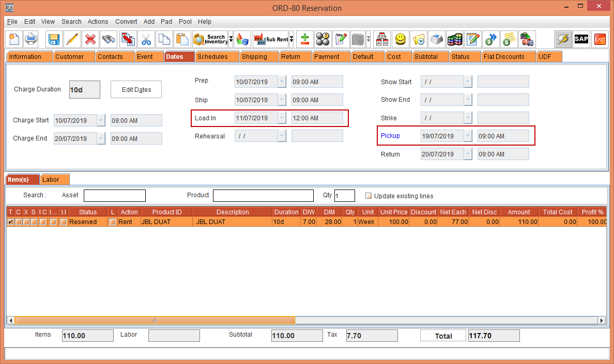This screenshot has width=614, height=364.
Task: Open the Convert menu
Action: pyautogui.click(x=126, y=22)
